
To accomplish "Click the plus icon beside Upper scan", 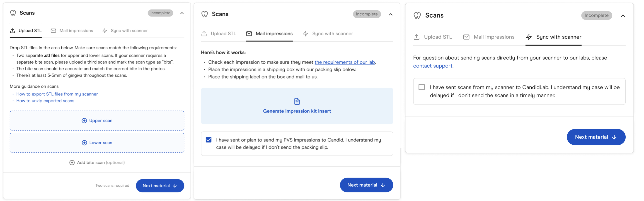I will tap(84, 121).
